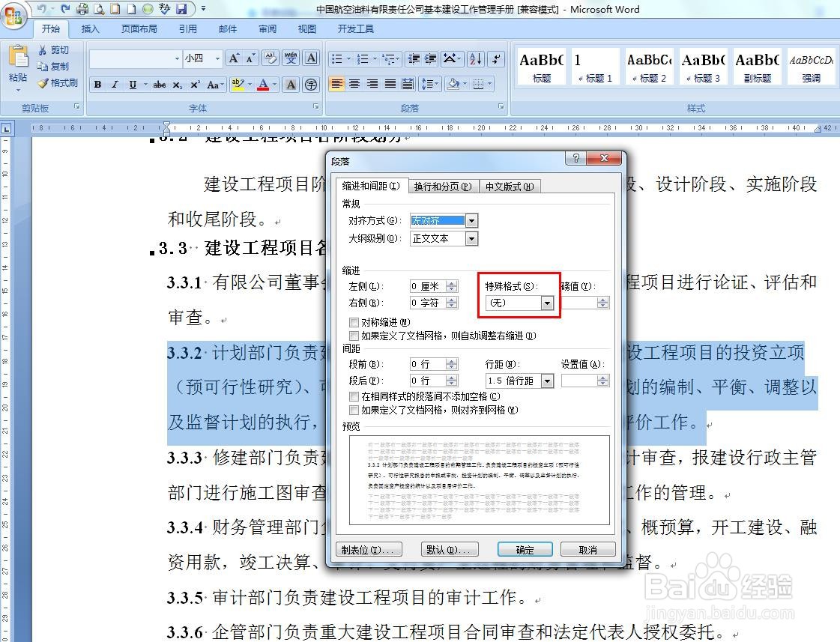This screenshot has width=840, height=642.
Task: Align text right in ribbon
Action: [x=372, y=84]
